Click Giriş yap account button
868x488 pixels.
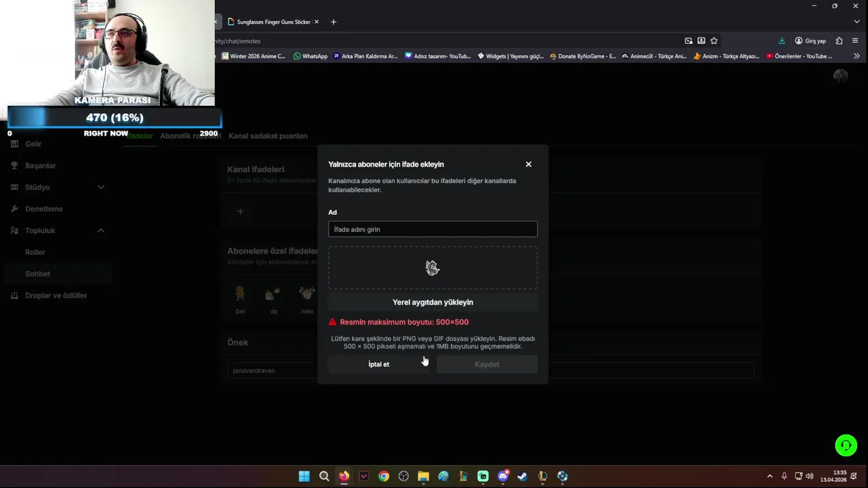click(x=810, y=41)
